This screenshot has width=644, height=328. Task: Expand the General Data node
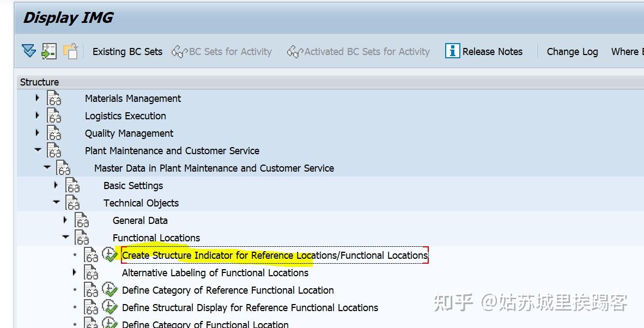click(x=65, y=220)
